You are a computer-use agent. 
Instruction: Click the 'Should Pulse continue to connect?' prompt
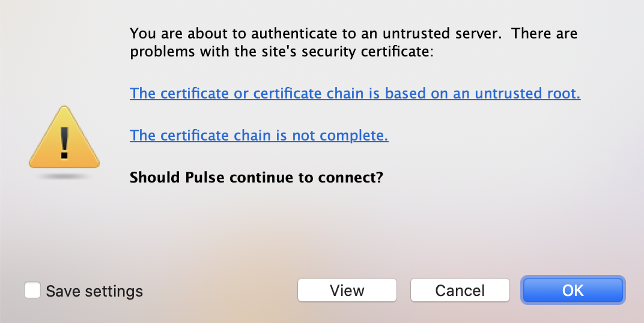click(257, 178)
